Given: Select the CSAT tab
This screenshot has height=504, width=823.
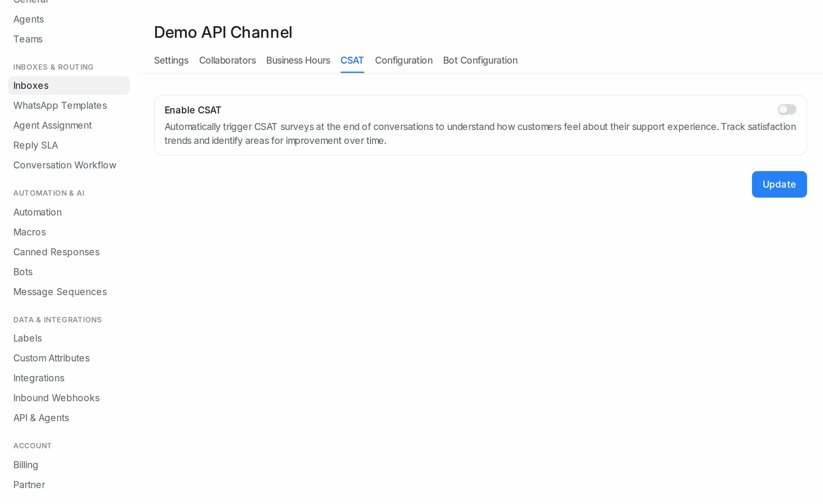Looking at the screenshot, I should point(352,60).
